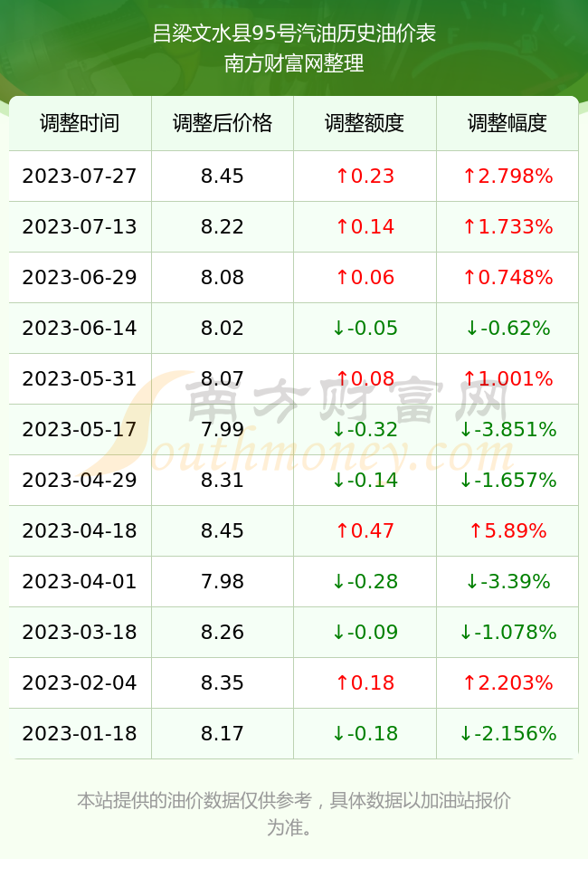Click the green ↓-0.05 adjustment value
This screenshot has width=588, height=887.
tap(365, 328)
